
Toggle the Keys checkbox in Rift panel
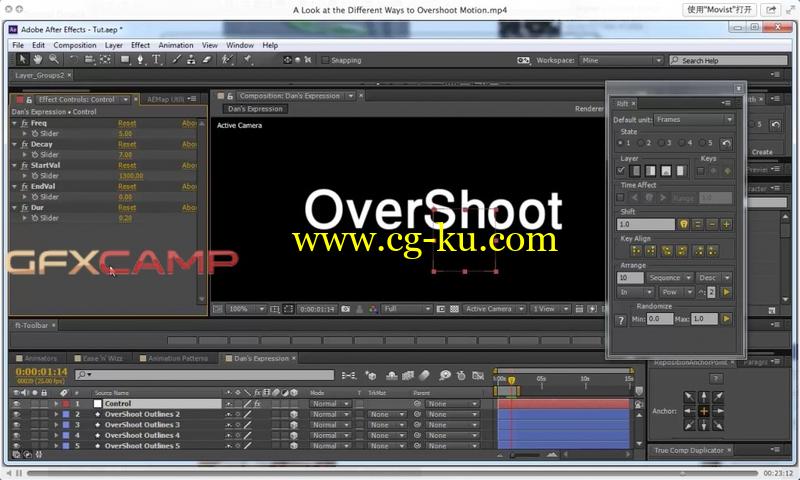click(701, 171)
